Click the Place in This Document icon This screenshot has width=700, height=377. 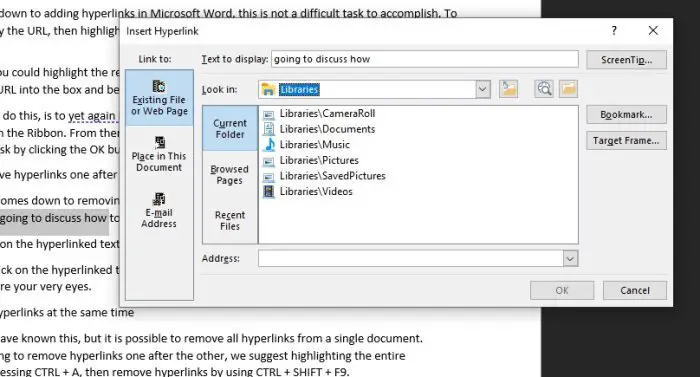159,142
